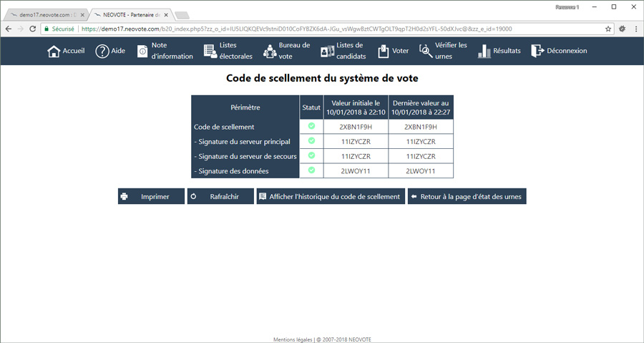Open the Voter menu item
644x343 pixels.
coord(394,52)
